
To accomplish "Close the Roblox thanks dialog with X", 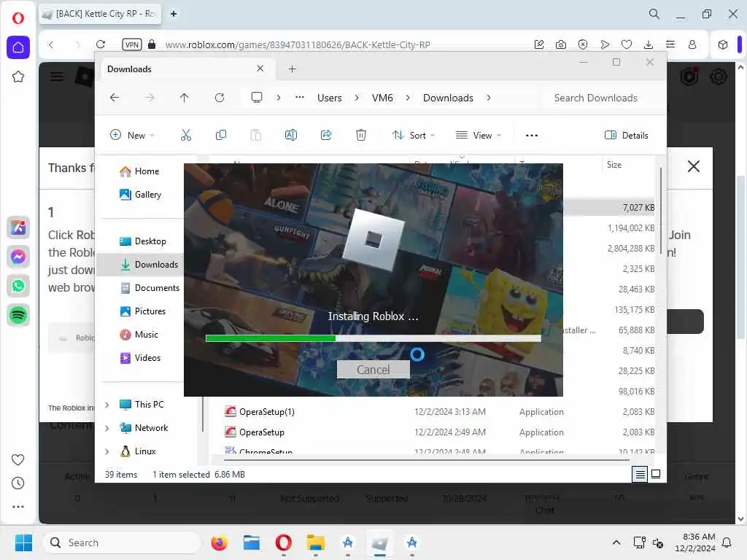I will point(694,166).
